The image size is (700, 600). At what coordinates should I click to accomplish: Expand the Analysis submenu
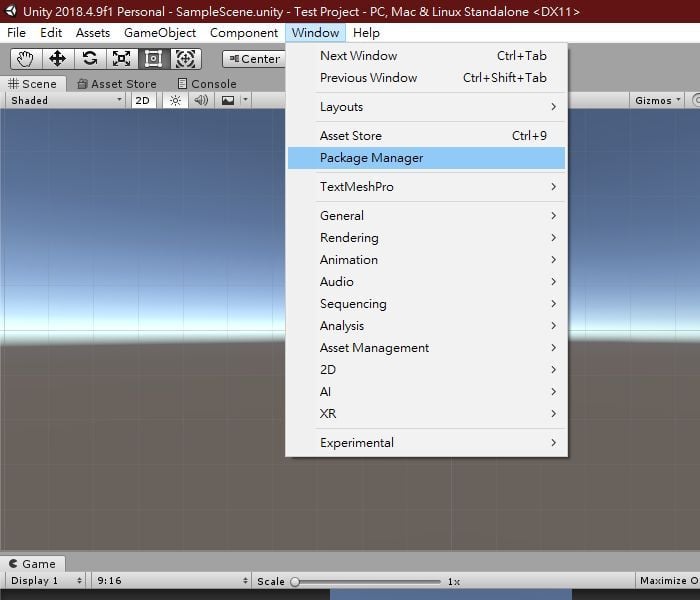(x=426, y=325)
